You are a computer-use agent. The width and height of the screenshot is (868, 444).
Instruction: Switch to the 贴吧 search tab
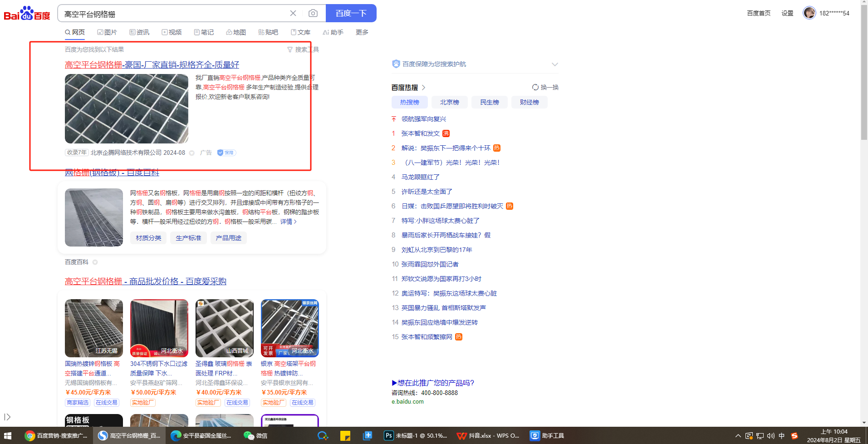(x=268, y=32)
